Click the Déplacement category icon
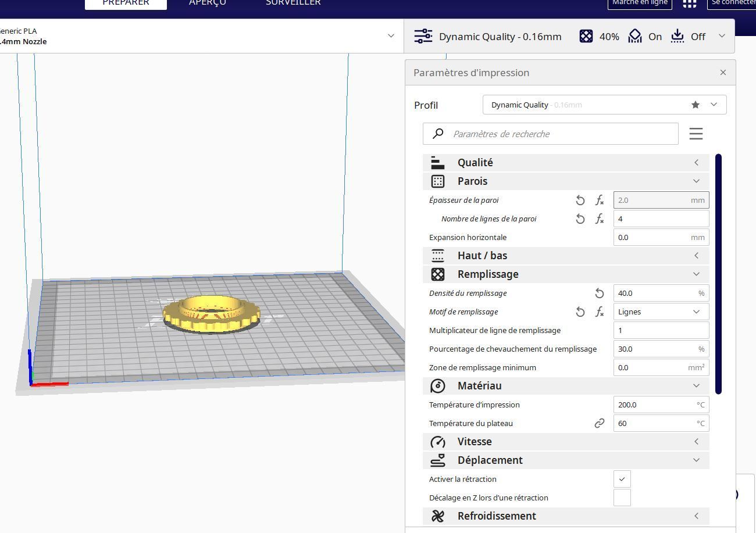Screen dimensions: 756x533 (x=438, y=460)
